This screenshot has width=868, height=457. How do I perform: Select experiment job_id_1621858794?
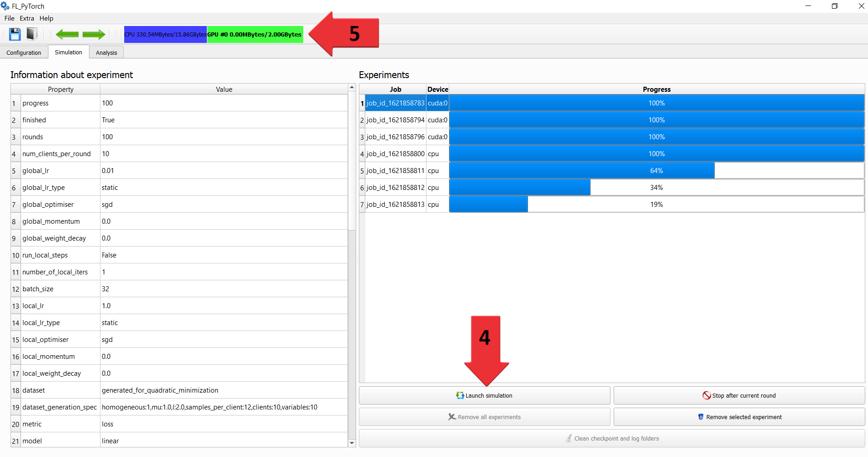tap(395, 120)
